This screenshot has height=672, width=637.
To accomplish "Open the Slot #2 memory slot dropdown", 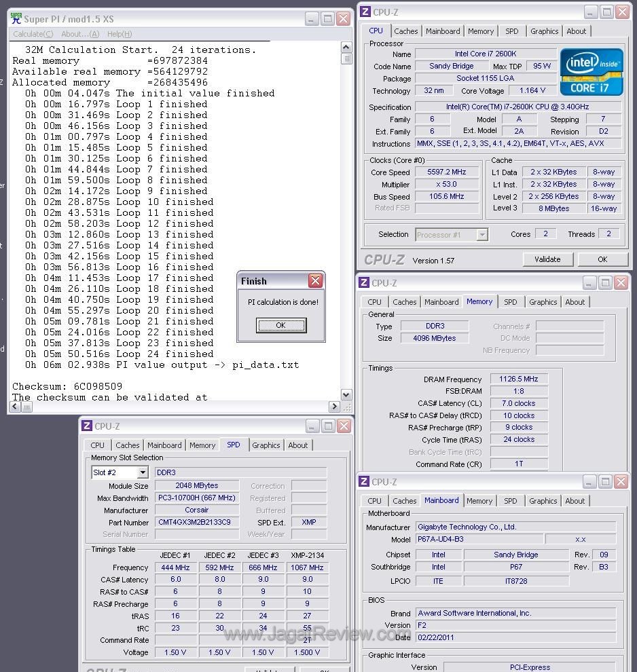I will 143,472.
